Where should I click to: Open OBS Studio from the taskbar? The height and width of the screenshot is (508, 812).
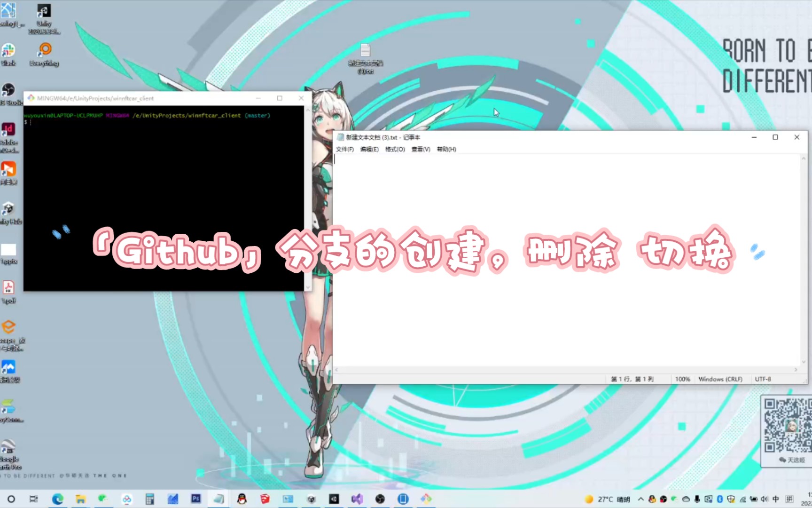380,499
